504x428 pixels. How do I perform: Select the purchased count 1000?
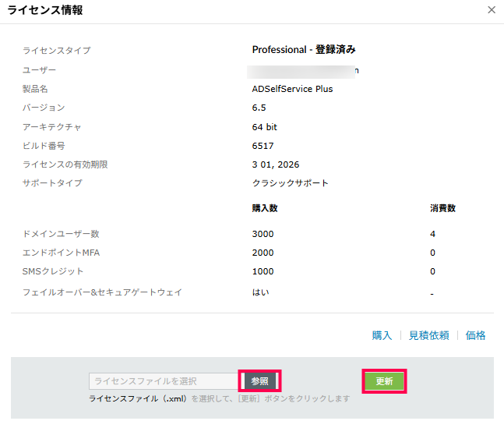click(x=263, y=271)
